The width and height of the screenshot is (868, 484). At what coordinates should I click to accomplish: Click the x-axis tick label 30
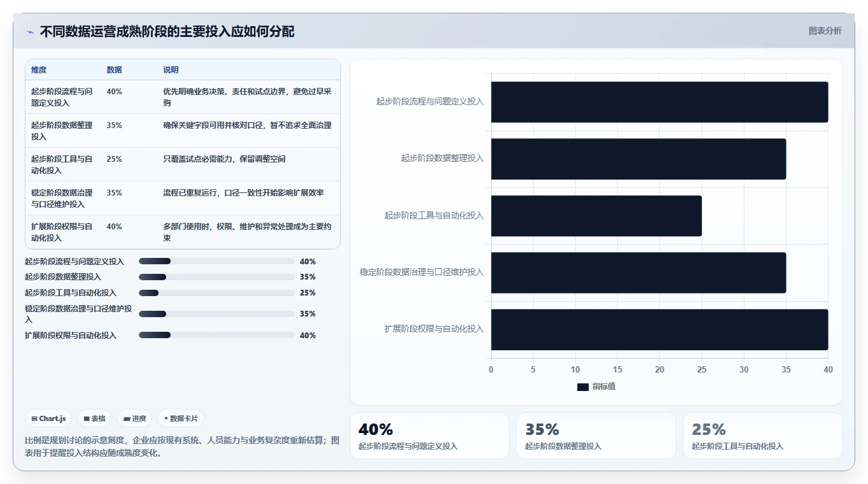pyautogui.click(x=744, y=369)
